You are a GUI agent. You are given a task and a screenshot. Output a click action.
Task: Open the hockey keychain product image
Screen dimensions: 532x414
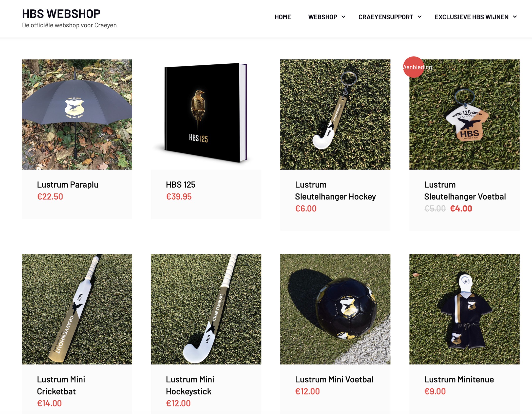click(x=335, y=114)
